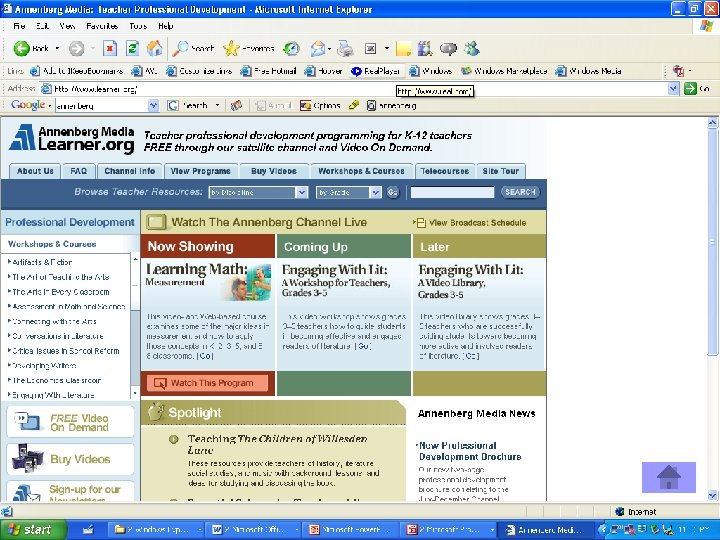Open the Tools menu
This screenshot has height=540, width=720.
point(138,26)
